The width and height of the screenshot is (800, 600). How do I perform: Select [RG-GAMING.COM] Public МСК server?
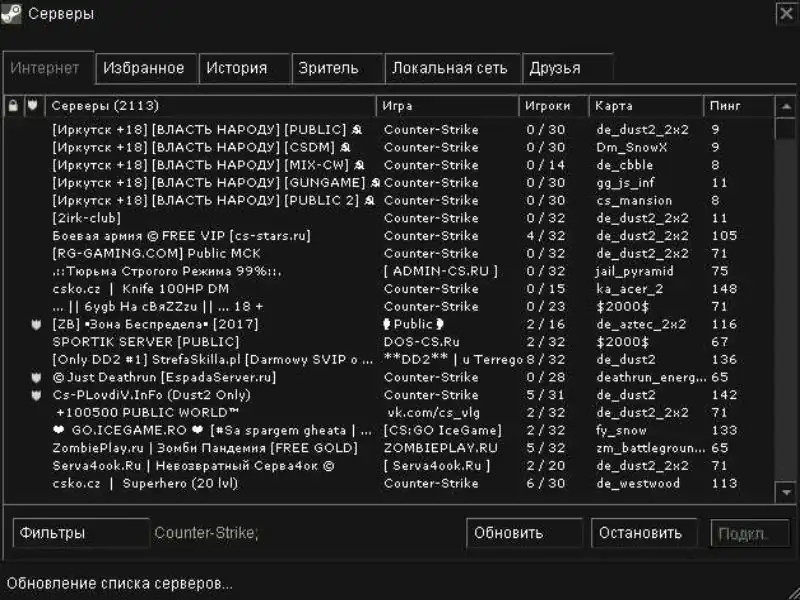389,254
